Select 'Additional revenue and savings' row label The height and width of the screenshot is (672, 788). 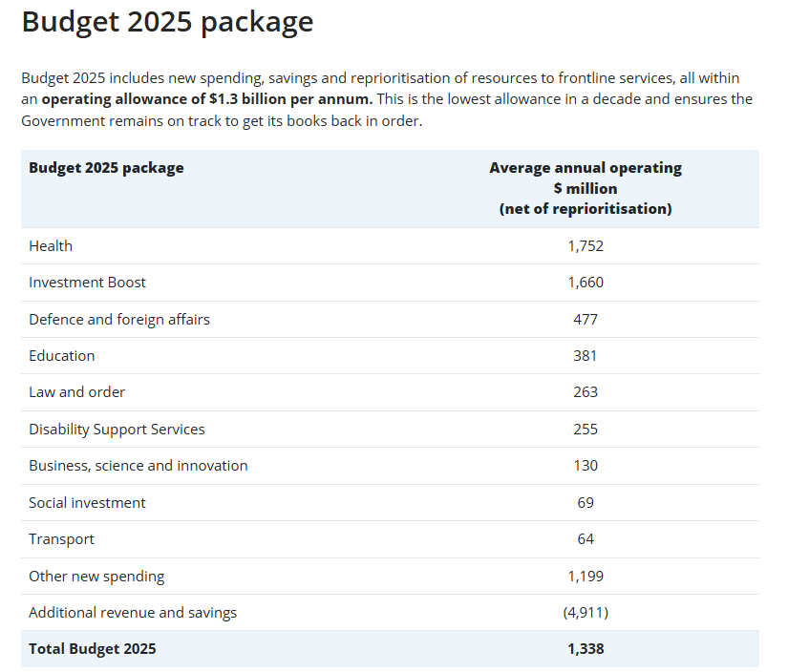click(133, 613)
